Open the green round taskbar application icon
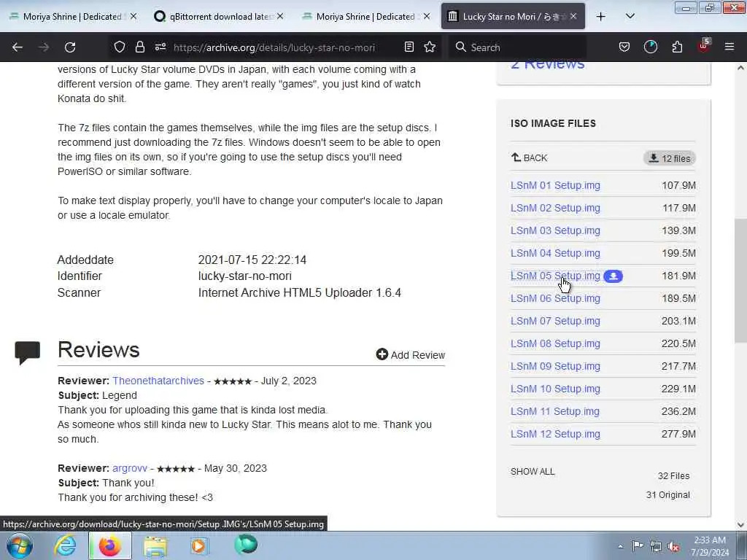 coord(246,545)
